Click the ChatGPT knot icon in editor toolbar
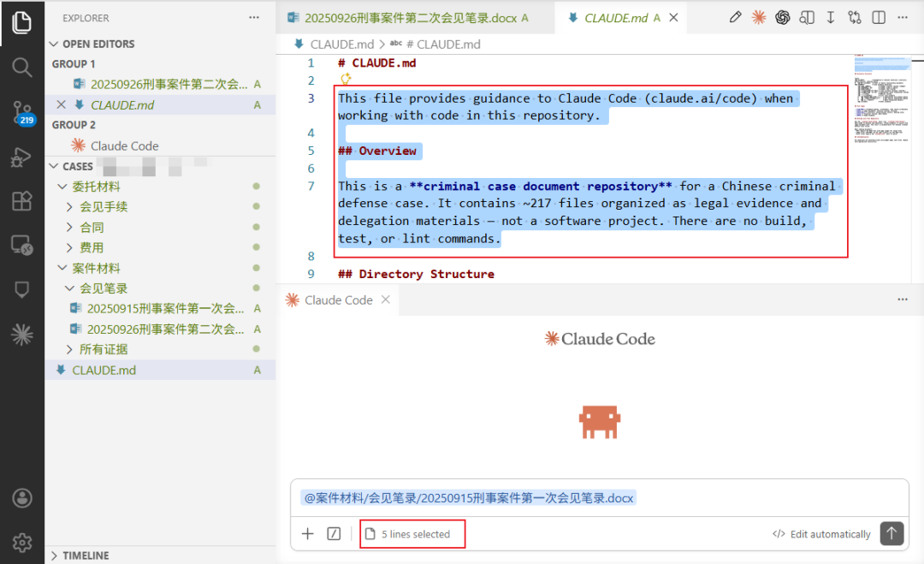924x564 pixels. click(783, 18)
